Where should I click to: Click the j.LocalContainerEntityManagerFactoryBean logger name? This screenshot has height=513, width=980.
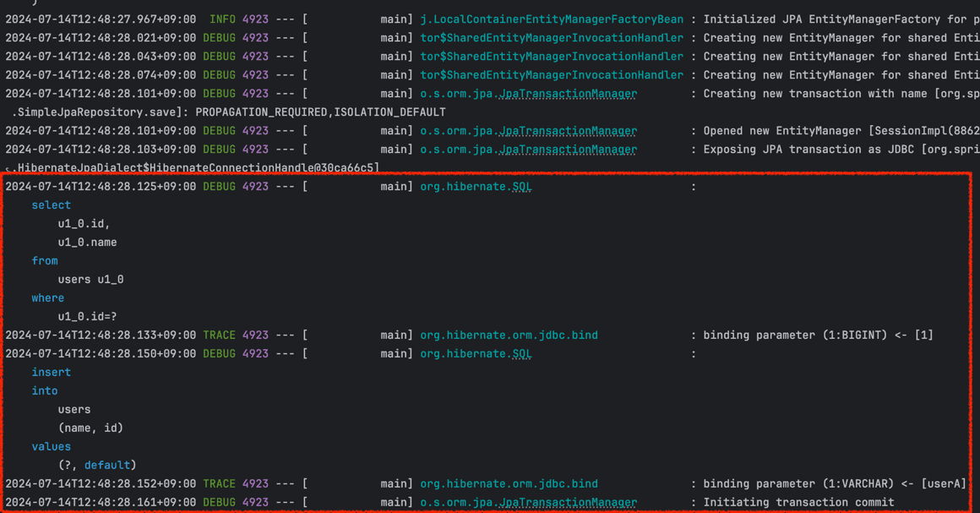pos(552,19)
